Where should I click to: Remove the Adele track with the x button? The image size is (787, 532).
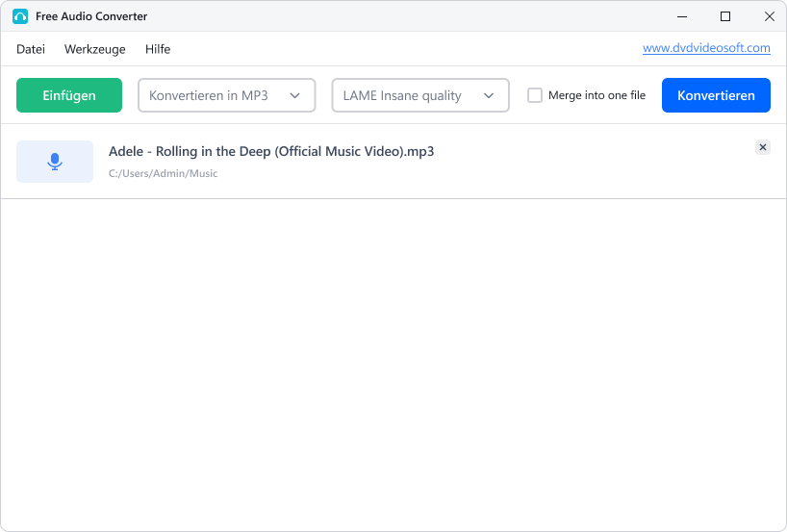[762, 147]
